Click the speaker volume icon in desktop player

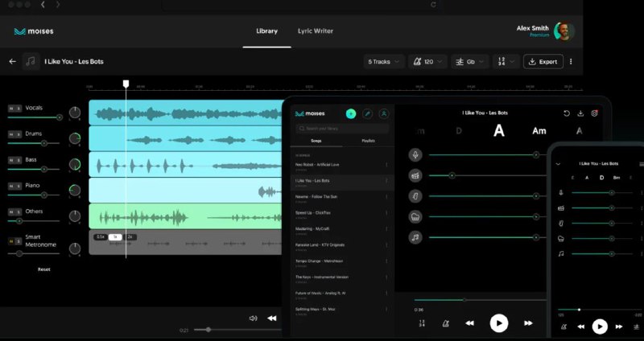[253, 318]
